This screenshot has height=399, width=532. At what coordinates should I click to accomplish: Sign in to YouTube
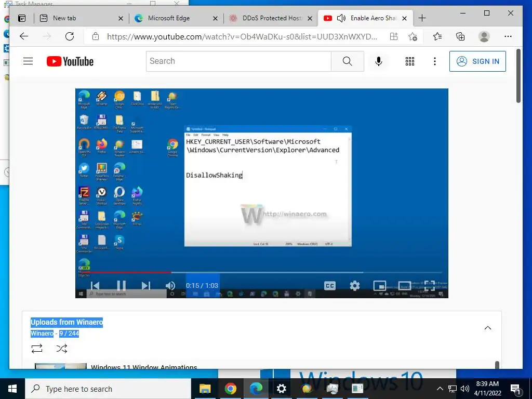pyautogui.click(x=477, y=61)
